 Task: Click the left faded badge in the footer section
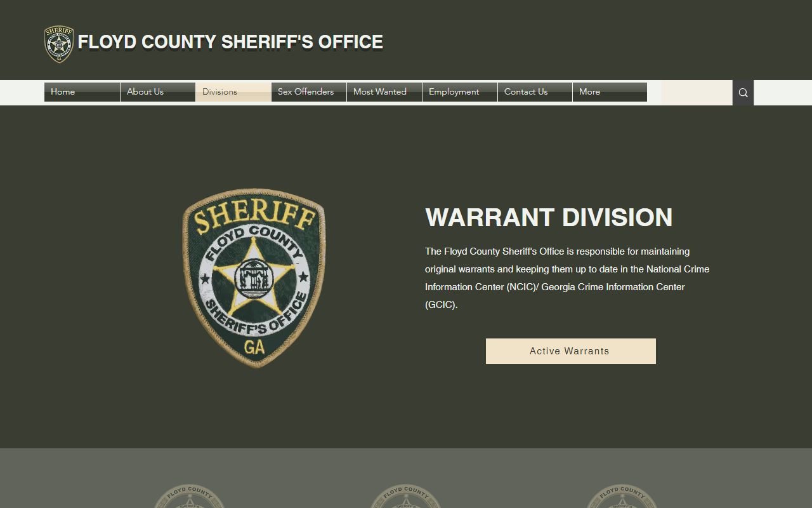coord(190,496)
